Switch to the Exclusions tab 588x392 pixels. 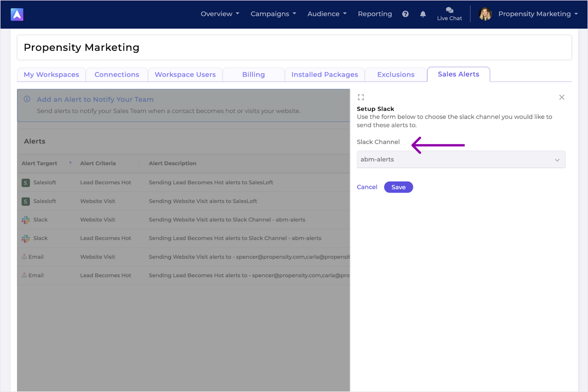(396, 75)
